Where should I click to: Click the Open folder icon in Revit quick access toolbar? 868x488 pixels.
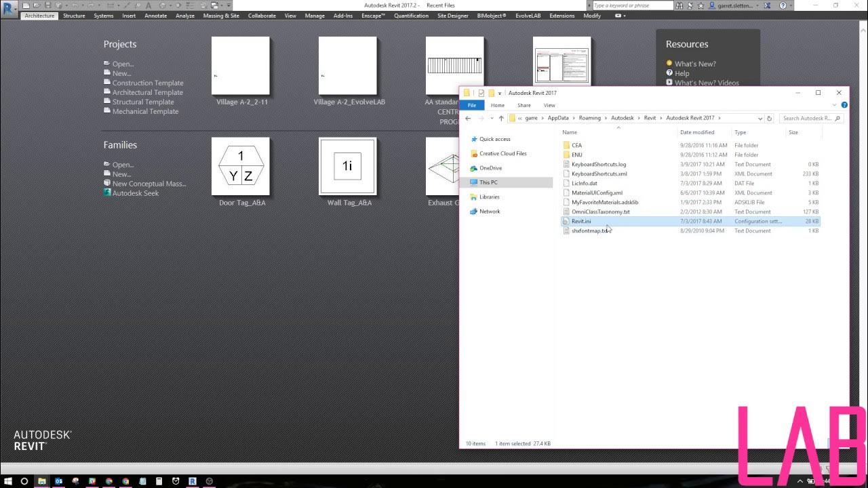pos(37,5)
